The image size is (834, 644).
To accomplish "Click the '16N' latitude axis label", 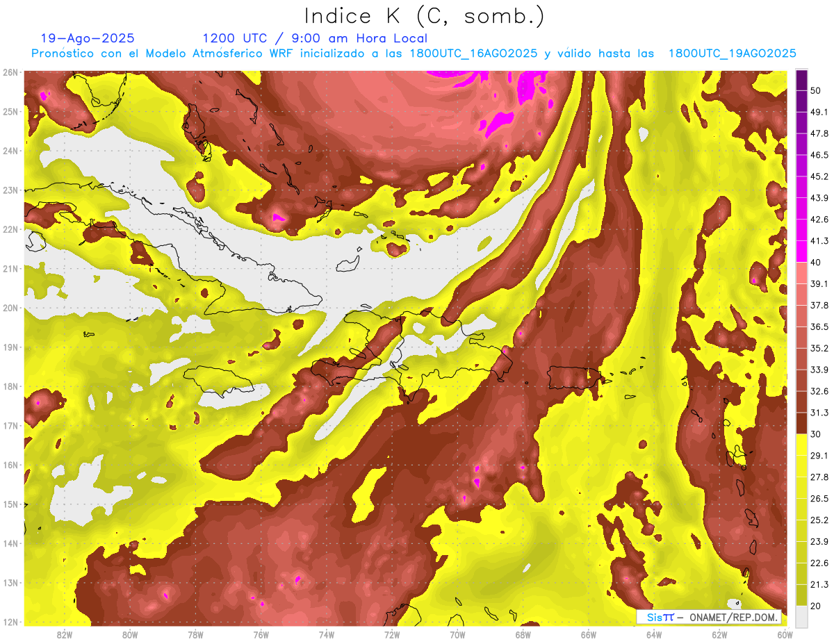I will (x=10, y=465).
